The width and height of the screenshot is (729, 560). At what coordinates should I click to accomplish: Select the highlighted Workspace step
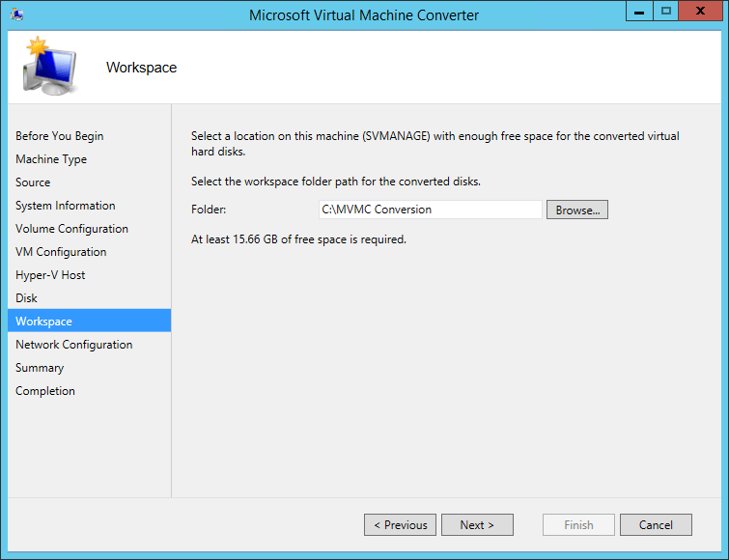coord(89,321)
